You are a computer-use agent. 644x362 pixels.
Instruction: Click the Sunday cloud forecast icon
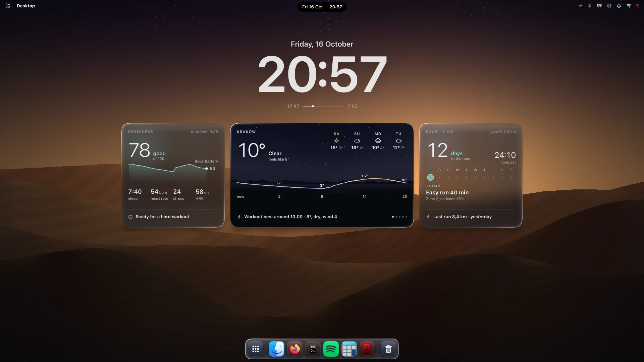tap(357, 141)
